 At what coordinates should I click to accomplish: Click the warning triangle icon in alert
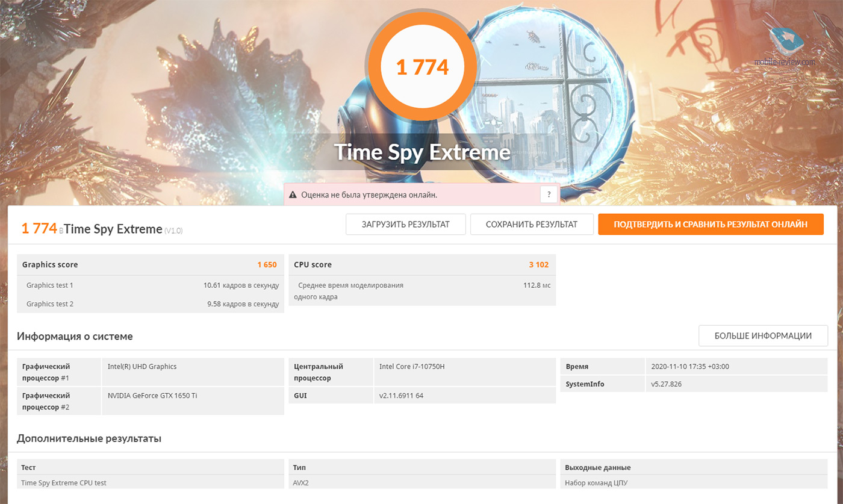click(293, 195)
